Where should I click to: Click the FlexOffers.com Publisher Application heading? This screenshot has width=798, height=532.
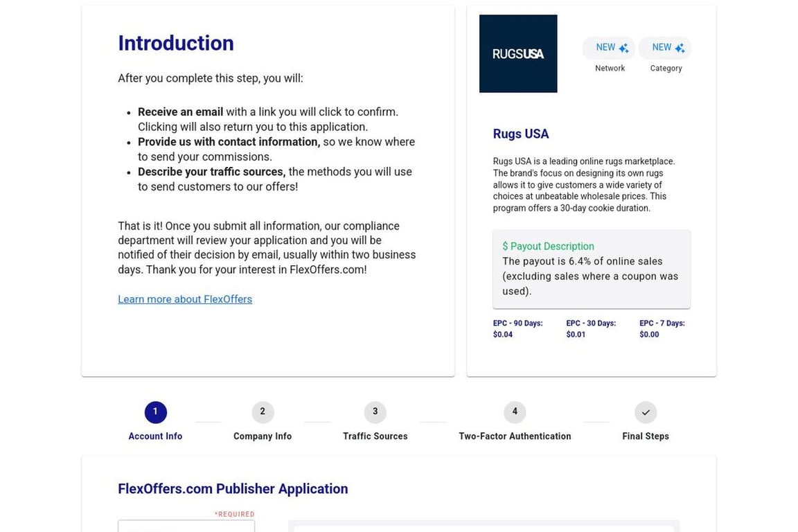point(233,489)
